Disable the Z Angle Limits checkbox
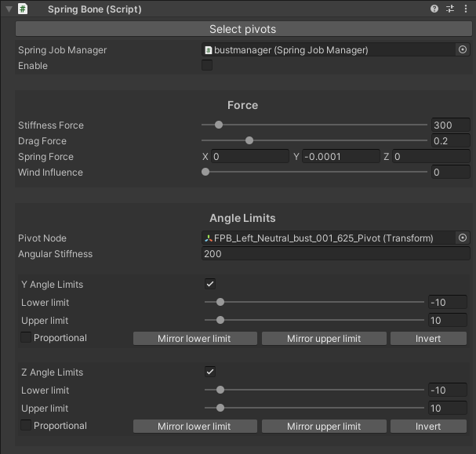This screenshot has width=476, height=454. click(x=210, y=372)
